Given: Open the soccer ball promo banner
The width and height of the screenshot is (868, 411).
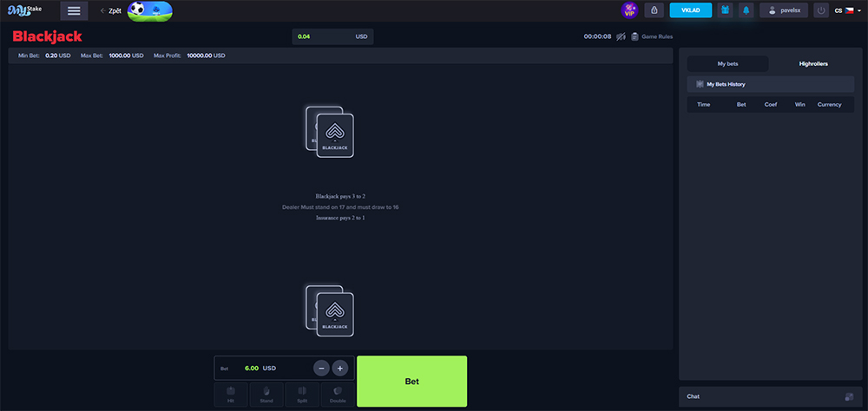Looking at the screenshot, I should click(x=149, y=10).
